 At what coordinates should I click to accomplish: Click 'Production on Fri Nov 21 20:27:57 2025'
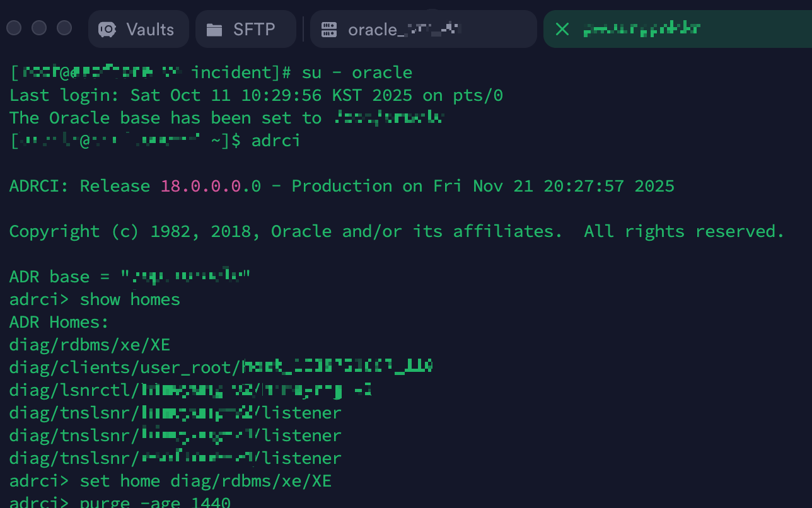tap(483, 186)
